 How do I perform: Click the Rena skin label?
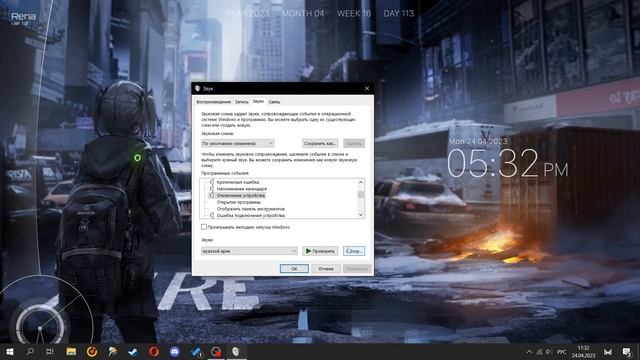pos(23,17)
